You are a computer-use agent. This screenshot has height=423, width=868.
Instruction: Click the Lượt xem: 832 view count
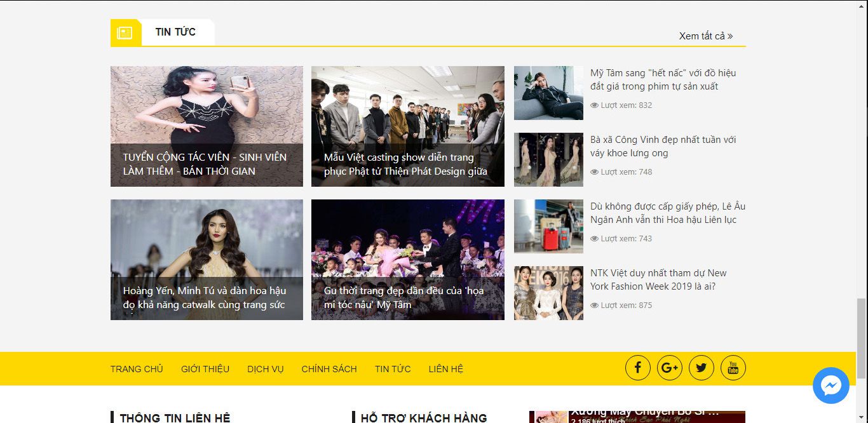click(x=627, y=105)
